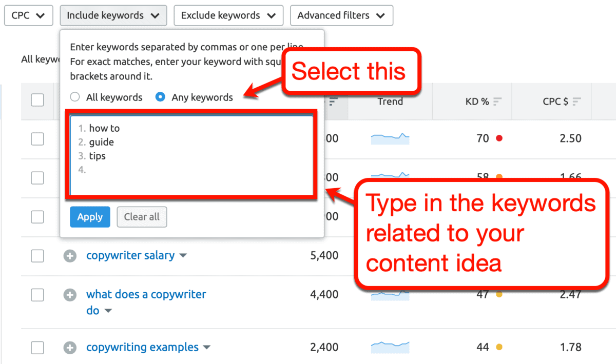Check the select-all checkbox in the table header
This screenshot has height=364, width=616.
click(x=37, y=100)
